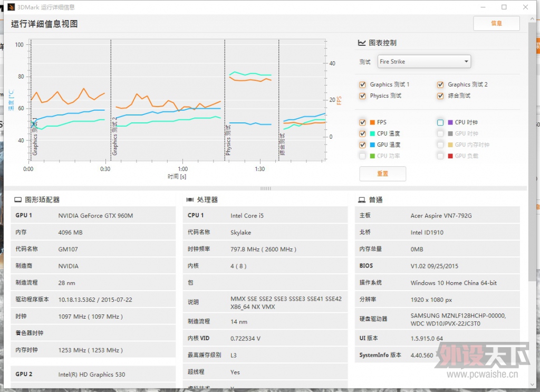Click the greyed CPU 功率 checkbox
Viewport: 540px width, 392px height.
362,156
